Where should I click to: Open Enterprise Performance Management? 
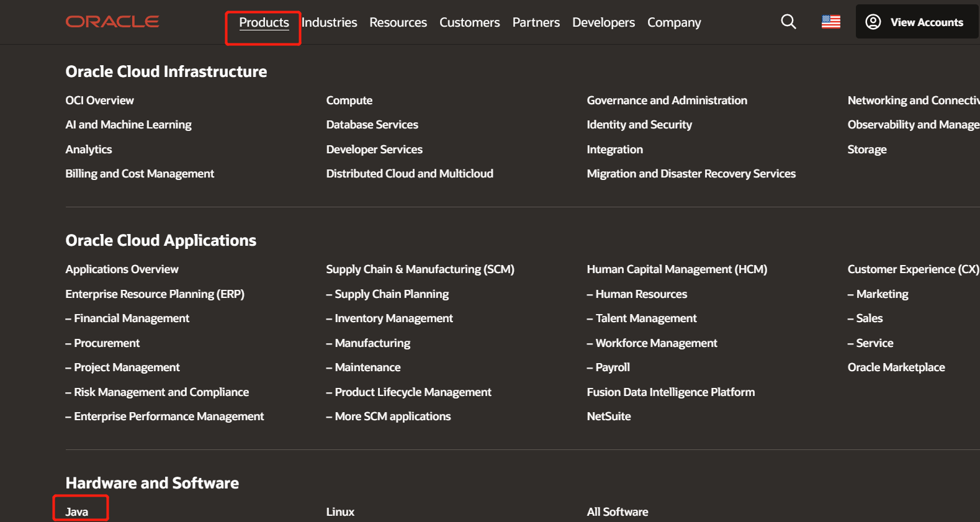point(164,416)
